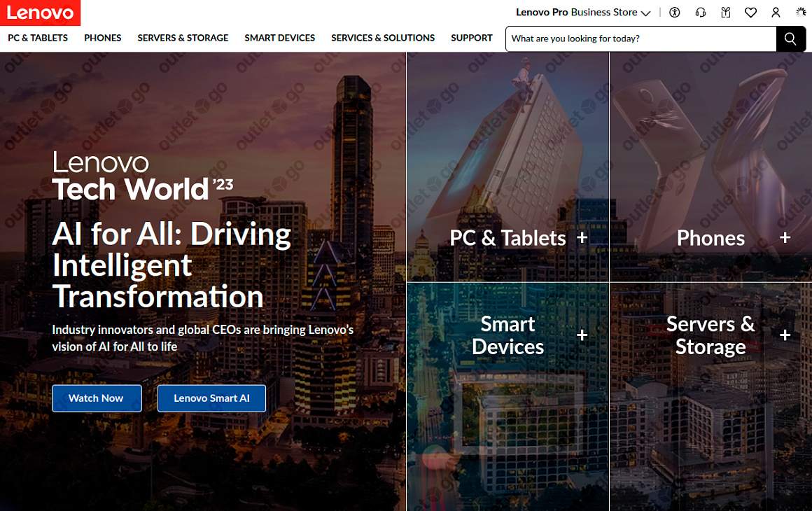Open the heart wishlist icon
The width and height of the screenshot is (812, 511).
(x=750, y=13)
